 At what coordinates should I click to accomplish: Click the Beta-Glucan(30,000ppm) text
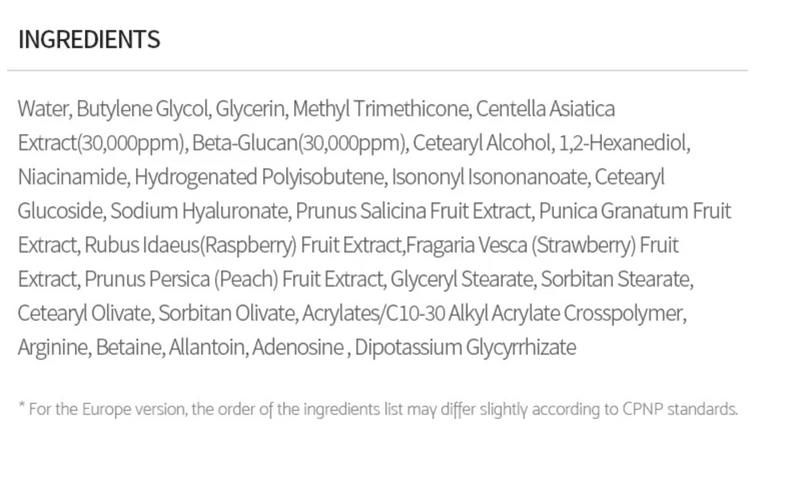tap(299, 143)
